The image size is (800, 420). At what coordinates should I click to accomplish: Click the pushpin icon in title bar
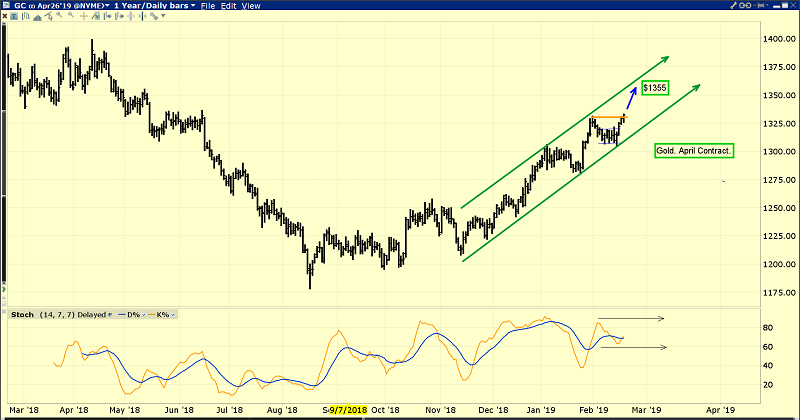(x=759, y=6)
